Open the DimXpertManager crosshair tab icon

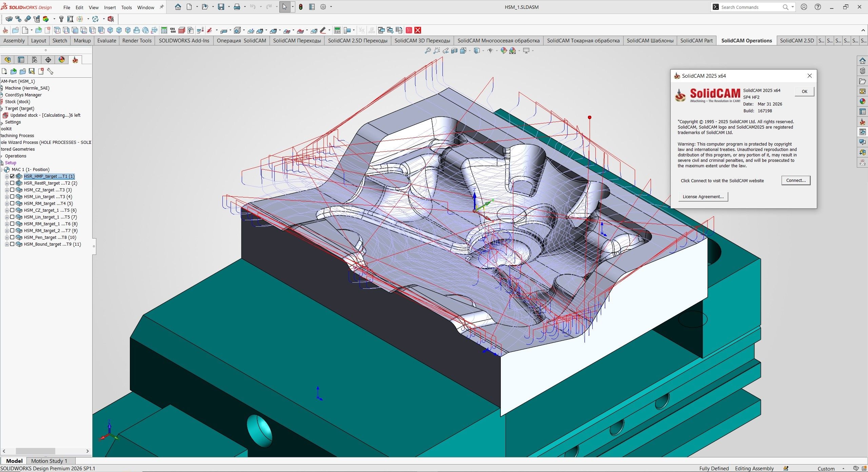click(x=48, y=60)
